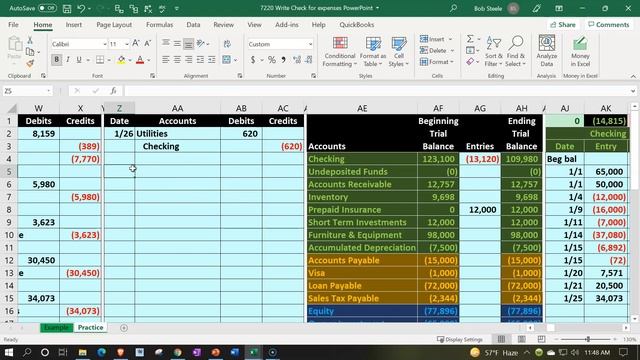Click the Percent Style icon
The width and height of the screenshot is (640, 360).
pos(272,60)
